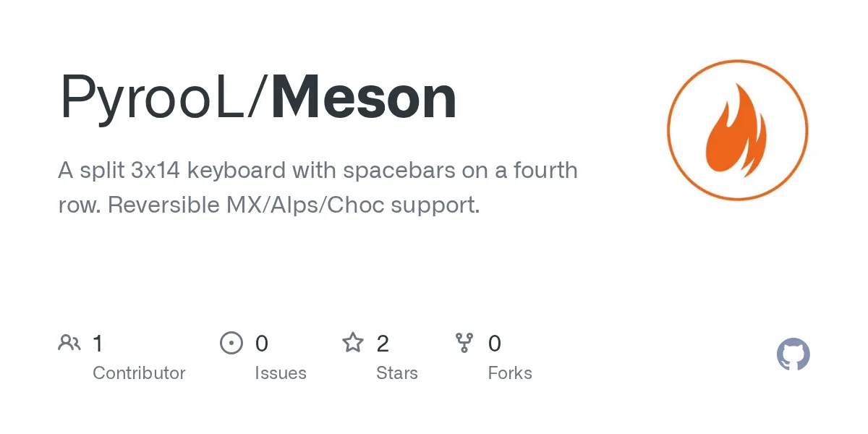Click the Forks label

(x=510, y=373)
